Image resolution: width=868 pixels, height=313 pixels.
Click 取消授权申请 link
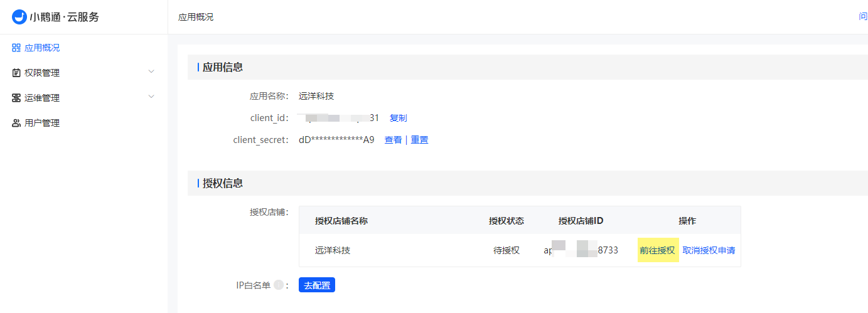(709, 250)
